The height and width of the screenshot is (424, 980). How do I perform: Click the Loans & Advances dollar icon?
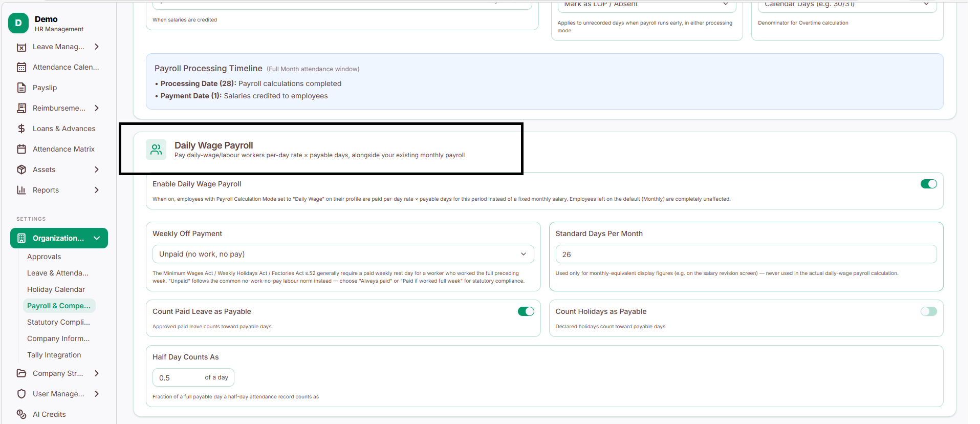pyautogui.click(x=21, y=129)
